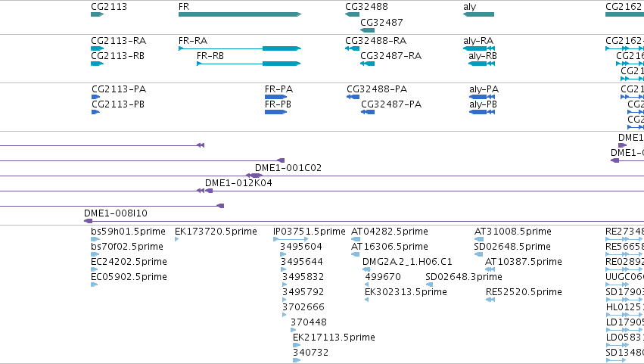Click the 3495792 feature label
The width and height of the screenshot is (644, 364).
point(303,293)
